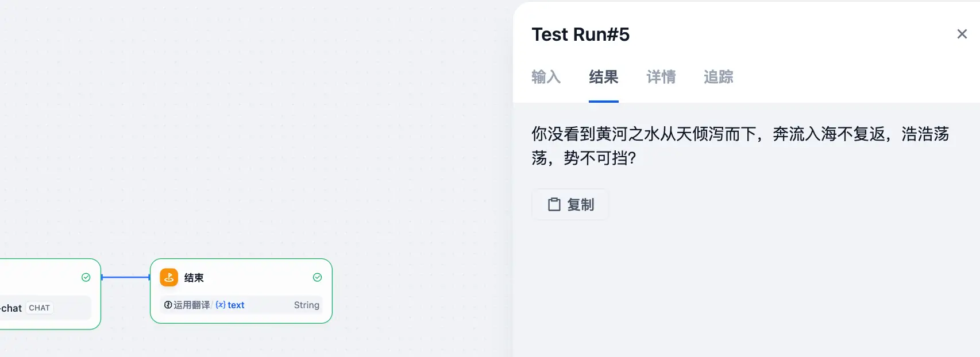
Task: Click the 运用翻译 variable source label
Action: (191, 305)
